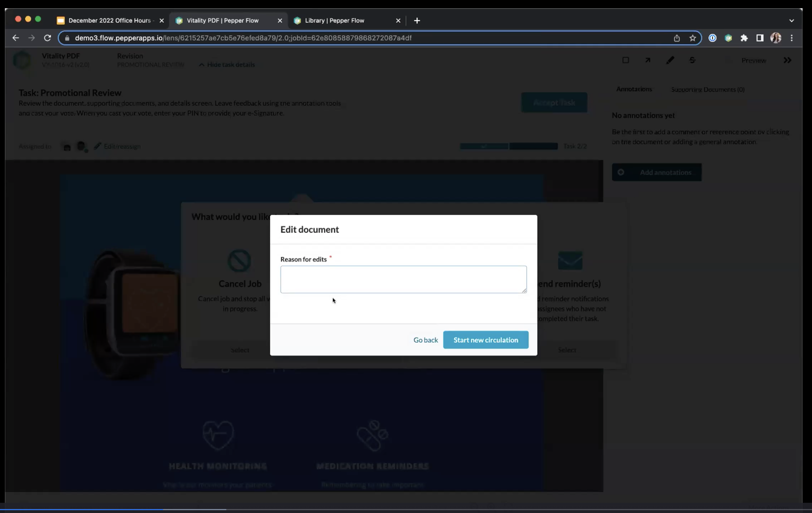The height and width of the screenshot is (513, 812).
Task: Open the 1Password extension icon
Action: [712, 38]
